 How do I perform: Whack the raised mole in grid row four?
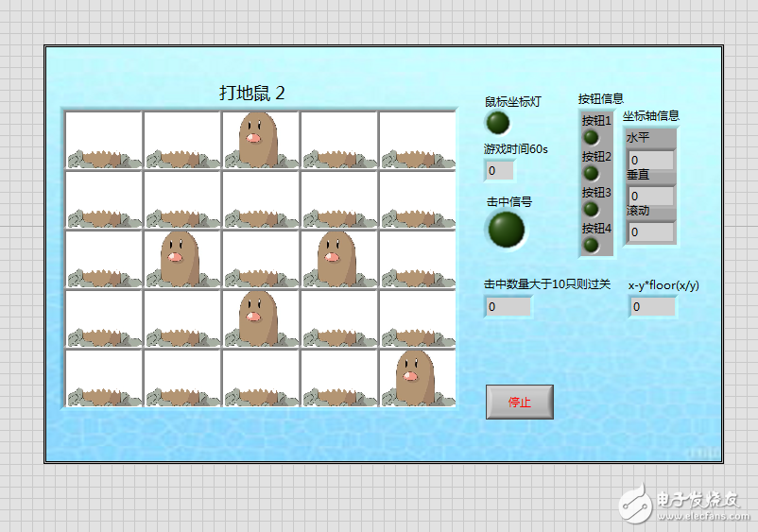click(x=261, y=318)
